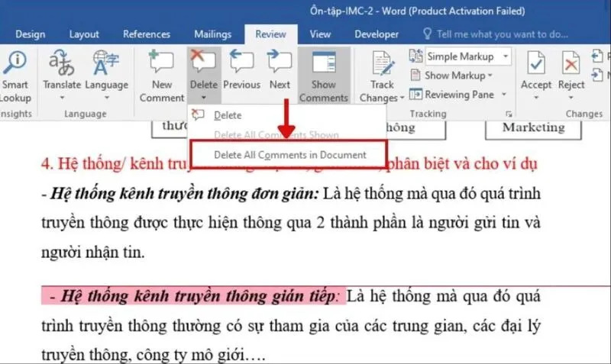This screenshot has height=364, width=611.
Task: Click the Show Markup icon
Action: click(415, 75)
